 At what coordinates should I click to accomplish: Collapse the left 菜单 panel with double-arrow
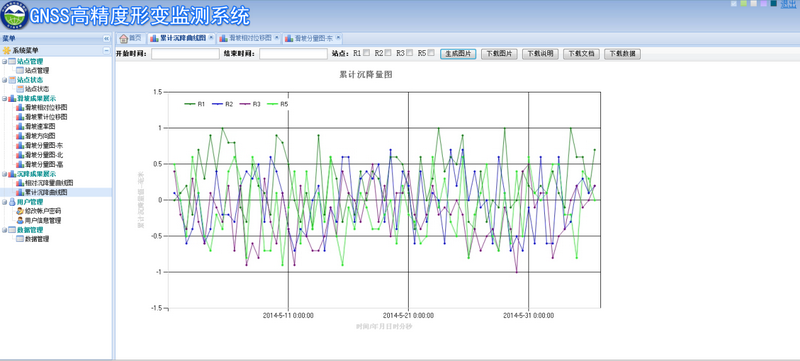(106, 38)
